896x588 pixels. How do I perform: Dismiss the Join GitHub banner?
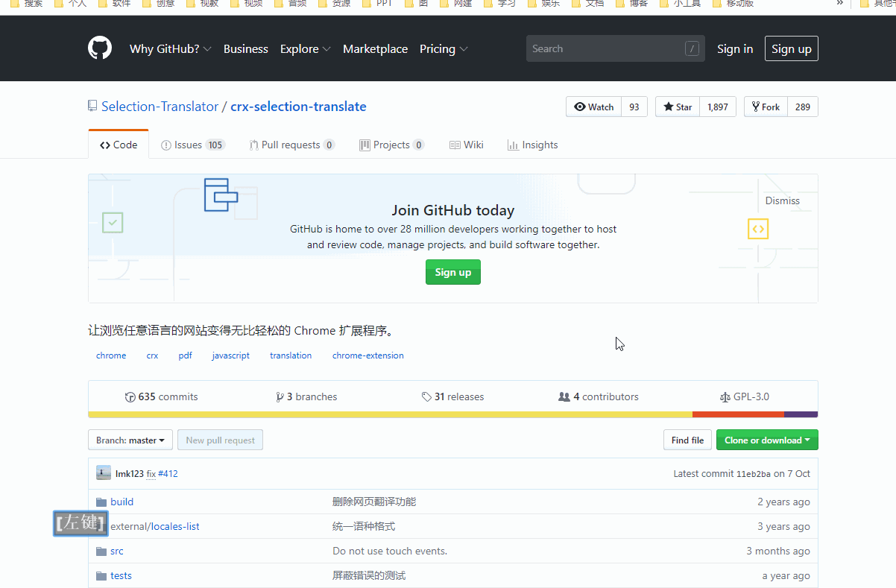point(783,200)
